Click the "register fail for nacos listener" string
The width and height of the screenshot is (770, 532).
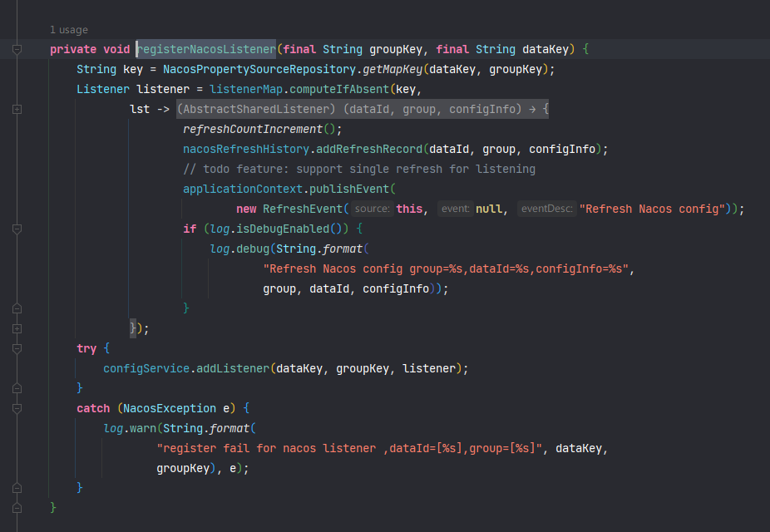click(349, 449)
